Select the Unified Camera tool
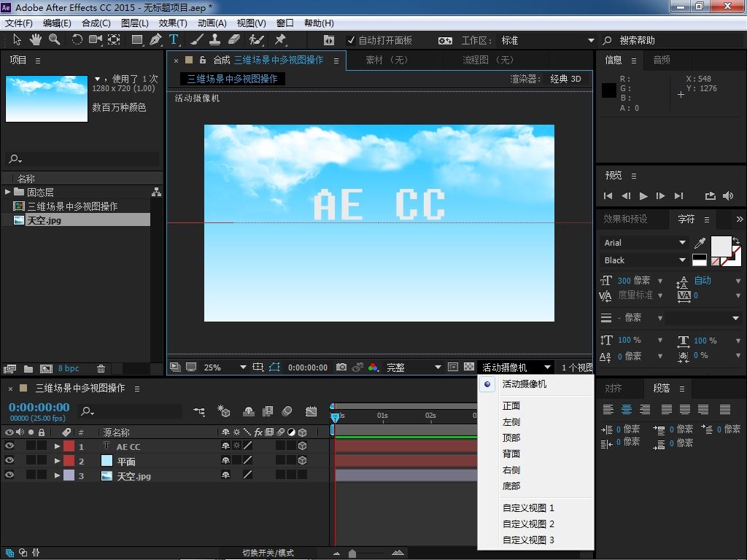The image size is (747, 560). 96,40
